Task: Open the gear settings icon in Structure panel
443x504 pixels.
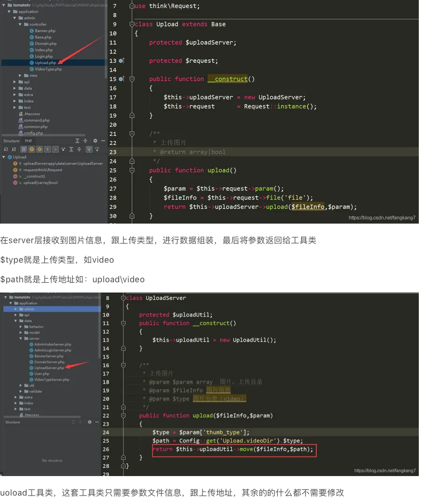Action: (95, 140)
